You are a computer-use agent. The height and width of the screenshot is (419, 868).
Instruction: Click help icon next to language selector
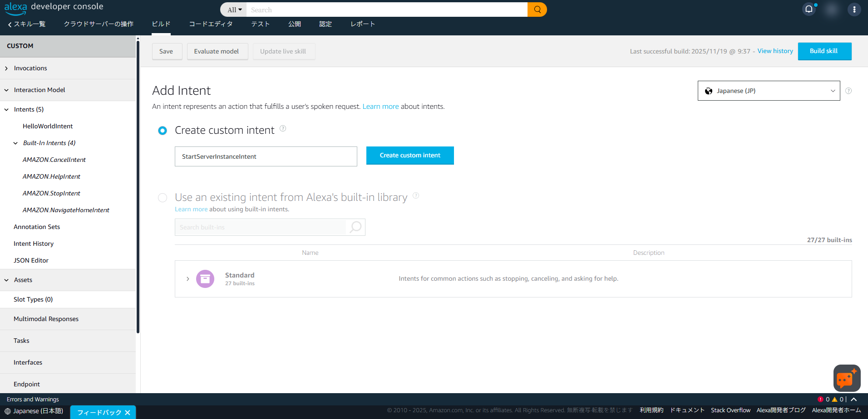848,91
